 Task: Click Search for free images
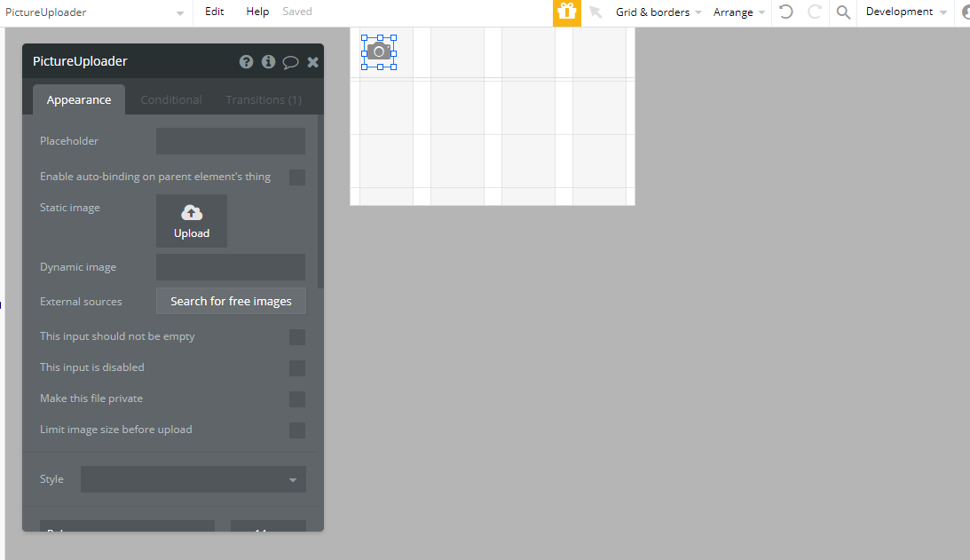point(231,301)
